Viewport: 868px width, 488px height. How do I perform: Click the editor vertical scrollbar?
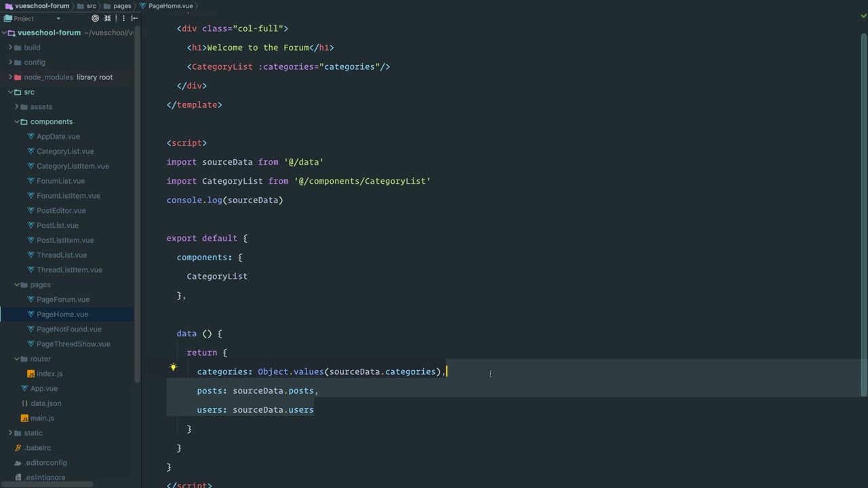tap(863, 214)
